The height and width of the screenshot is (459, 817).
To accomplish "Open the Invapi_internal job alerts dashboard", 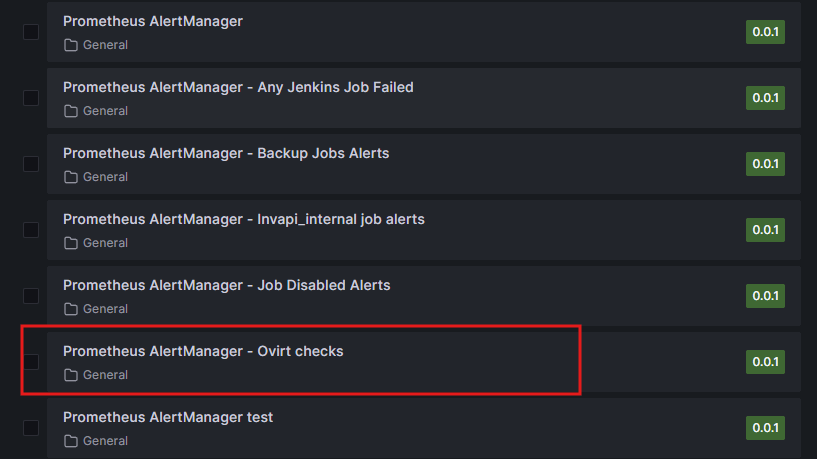I will tap(244, 219).
